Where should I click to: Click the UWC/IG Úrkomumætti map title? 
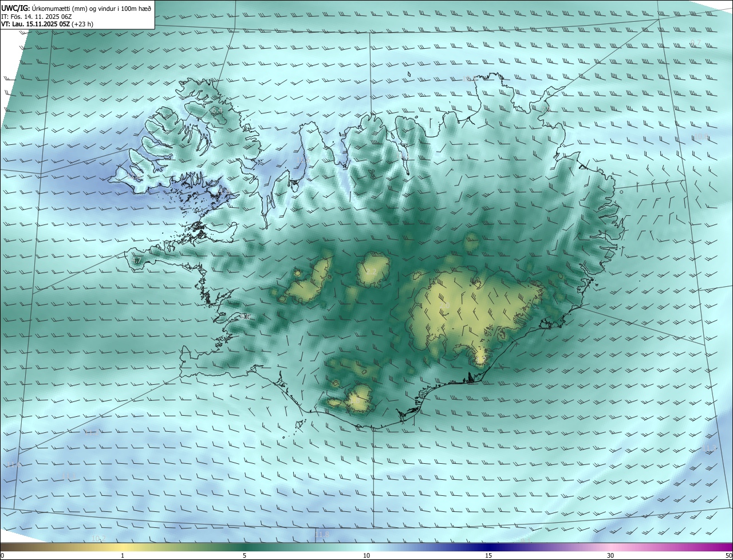point(76,8)
